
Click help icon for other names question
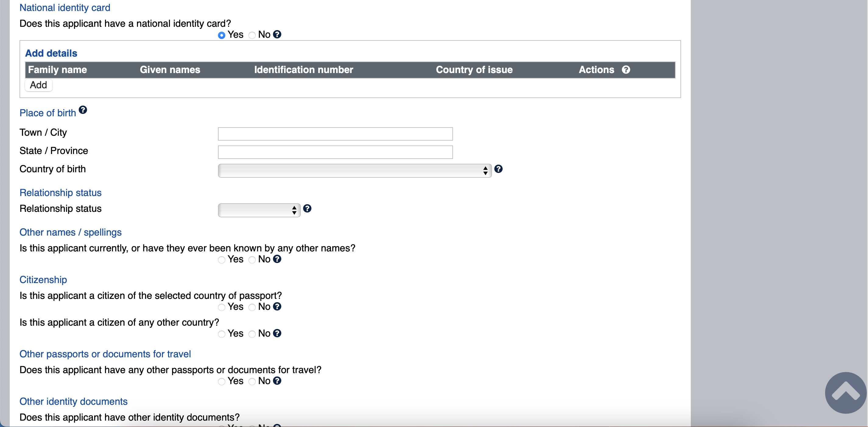point(277,259)
